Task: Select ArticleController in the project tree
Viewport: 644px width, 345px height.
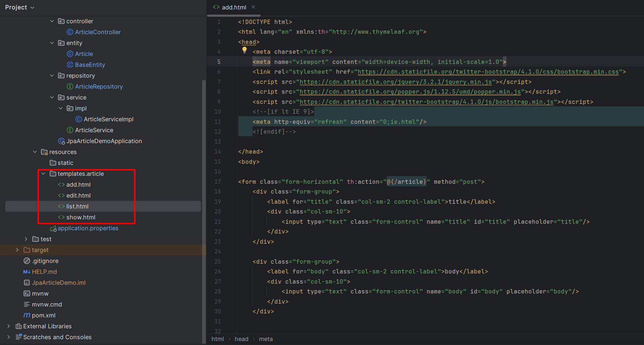Action: tap(98, 32)
